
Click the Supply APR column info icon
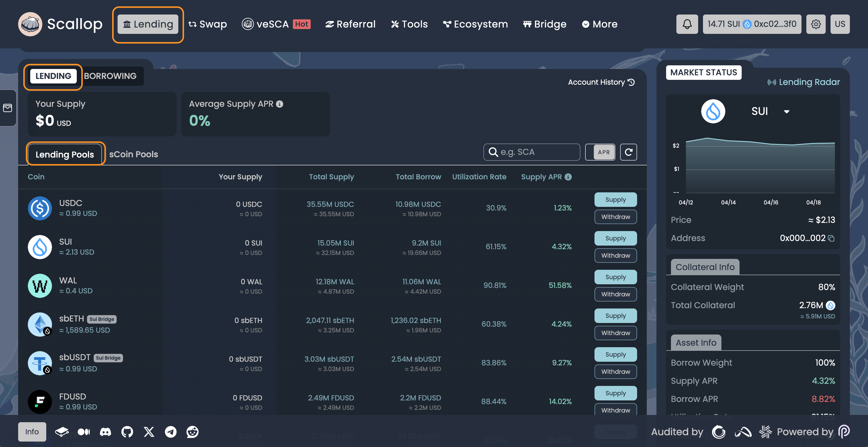coord(568,177)
